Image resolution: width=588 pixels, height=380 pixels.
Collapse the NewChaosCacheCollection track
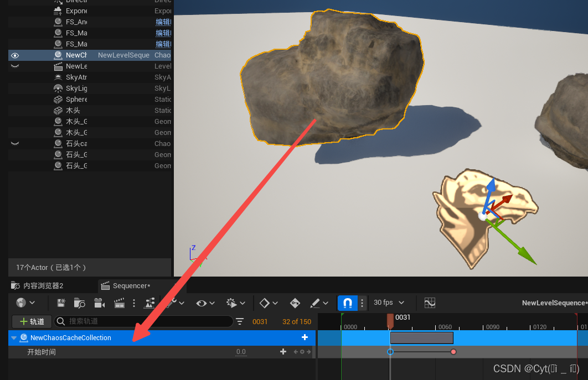(14, 337)
